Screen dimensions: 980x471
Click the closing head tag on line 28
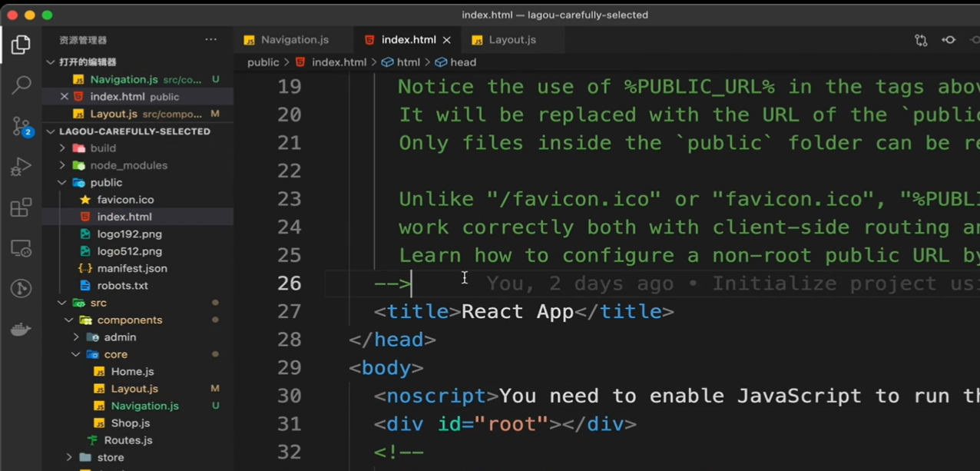392,340
